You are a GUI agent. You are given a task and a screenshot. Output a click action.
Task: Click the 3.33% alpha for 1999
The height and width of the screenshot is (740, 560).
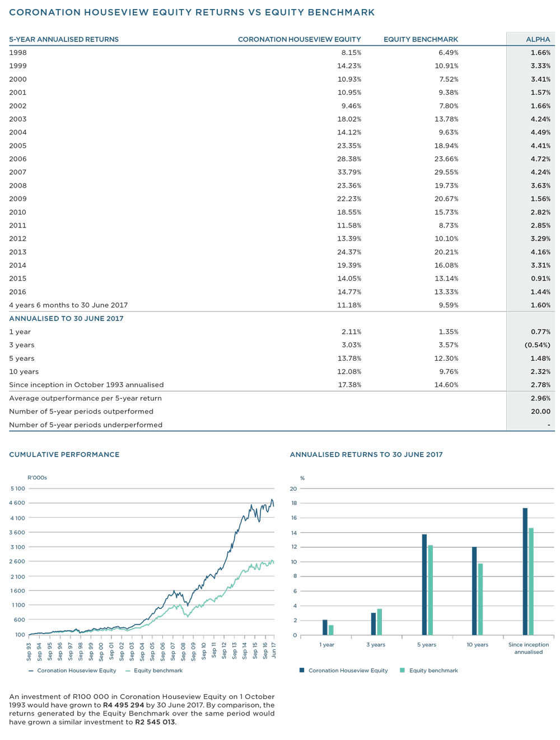click(540, 66)
